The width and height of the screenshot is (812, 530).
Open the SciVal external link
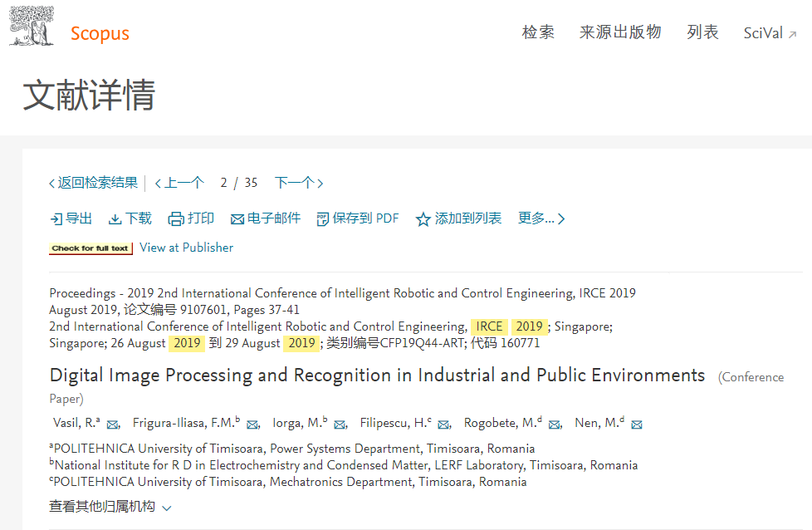coord(770,33)
